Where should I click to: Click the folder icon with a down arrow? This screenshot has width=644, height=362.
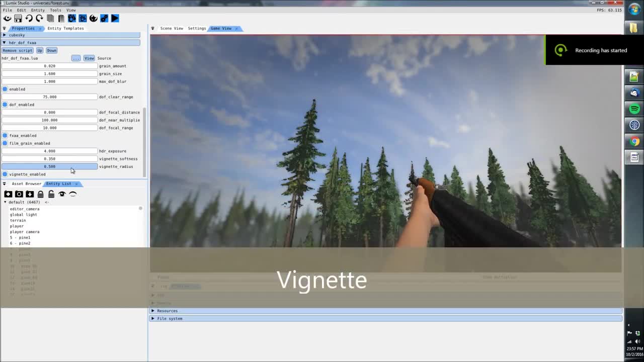click(30, 194)
